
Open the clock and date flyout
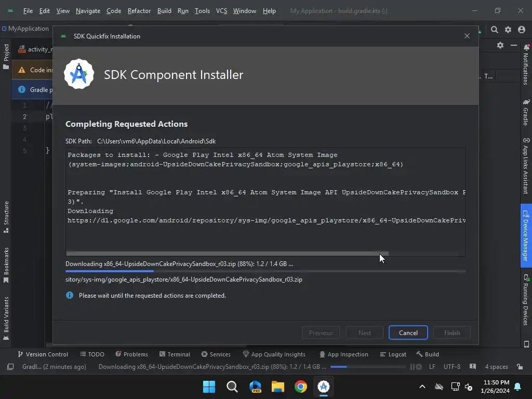click(495, 387)
